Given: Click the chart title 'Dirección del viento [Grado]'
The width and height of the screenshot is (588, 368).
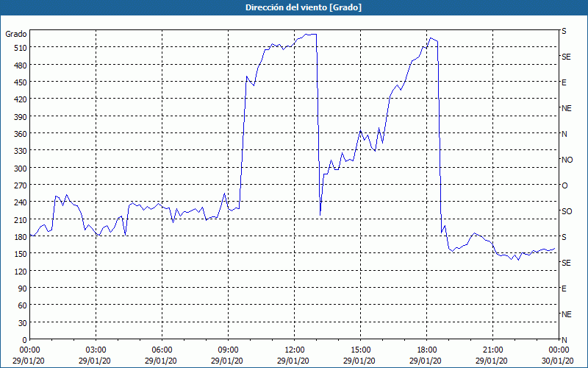Looking at the screenshot, I should click(304, 7).
